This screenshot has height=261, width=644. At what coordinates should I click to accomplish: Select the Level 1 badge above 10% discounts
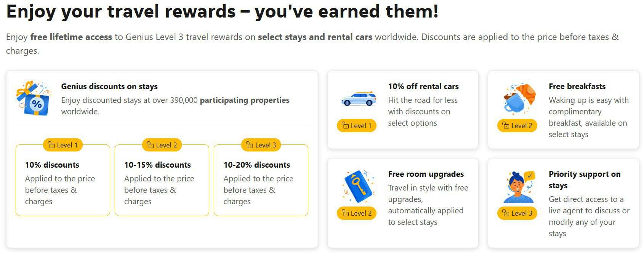click(63, 145)
